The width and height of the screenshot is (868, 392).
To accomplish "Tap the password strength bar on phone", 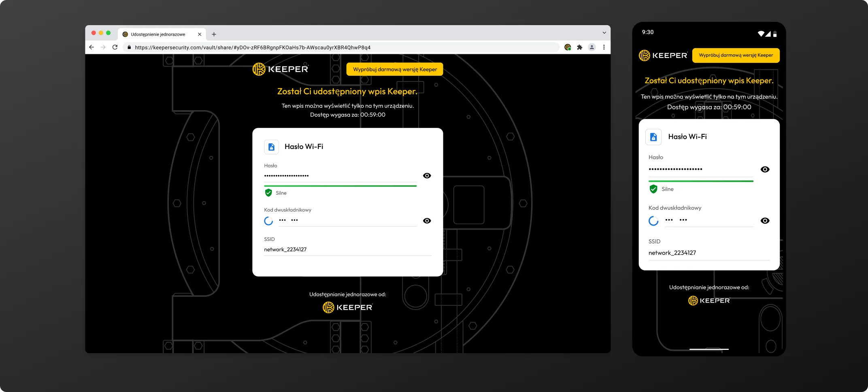I will tap(701, 181).
